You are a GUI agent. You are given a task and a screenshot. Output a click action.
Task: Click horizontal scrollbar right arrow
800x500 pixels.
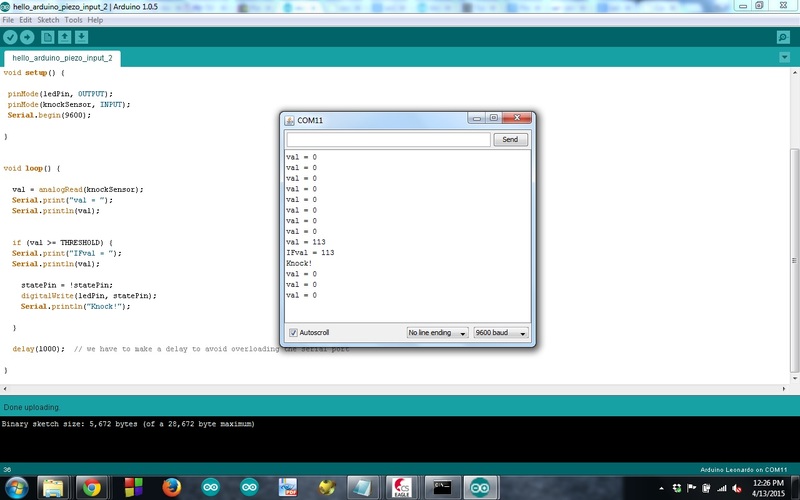click(784, 389)
